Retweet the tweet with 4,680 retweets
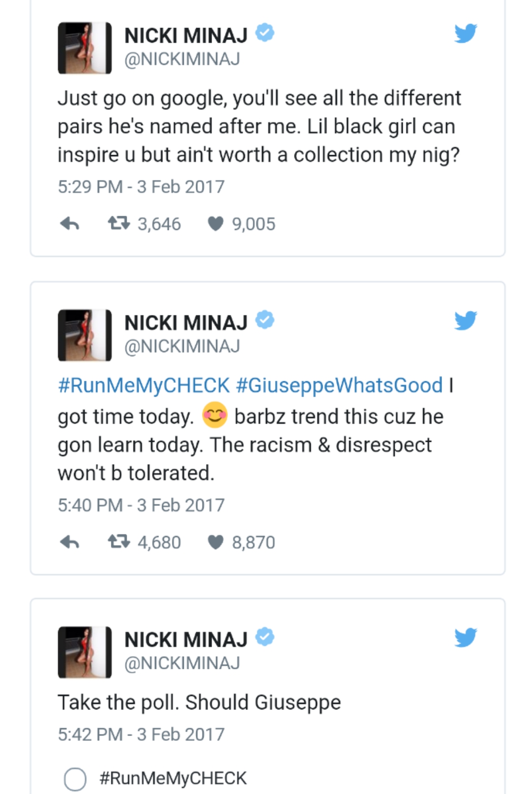 tap(119, 542)
